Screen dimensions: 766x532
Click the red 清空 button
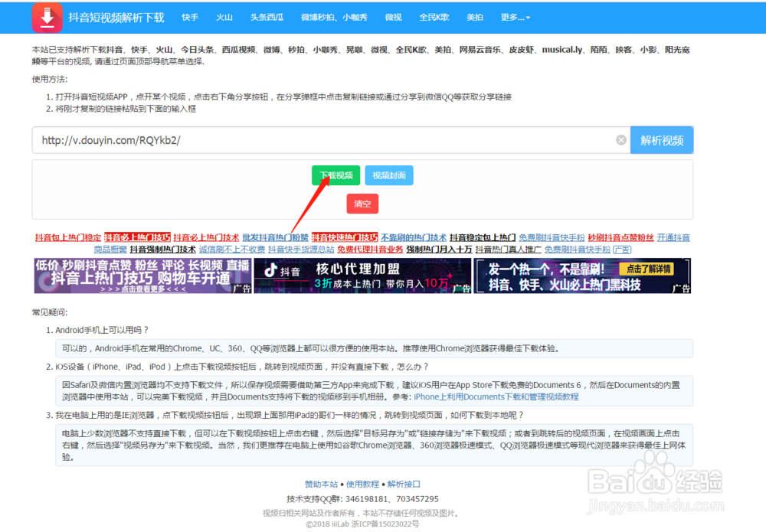pos(362,204)
